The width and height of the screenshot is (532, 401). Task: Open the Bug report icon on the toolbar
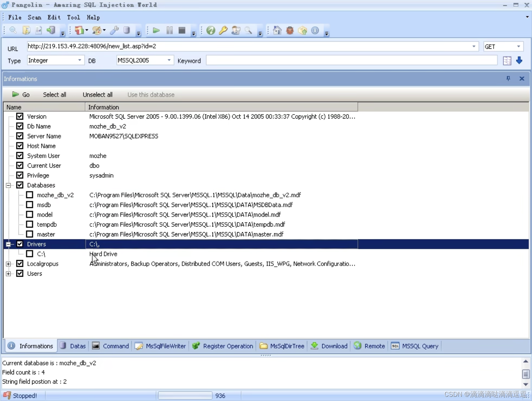pyautogui.click(x=290, y=31)
